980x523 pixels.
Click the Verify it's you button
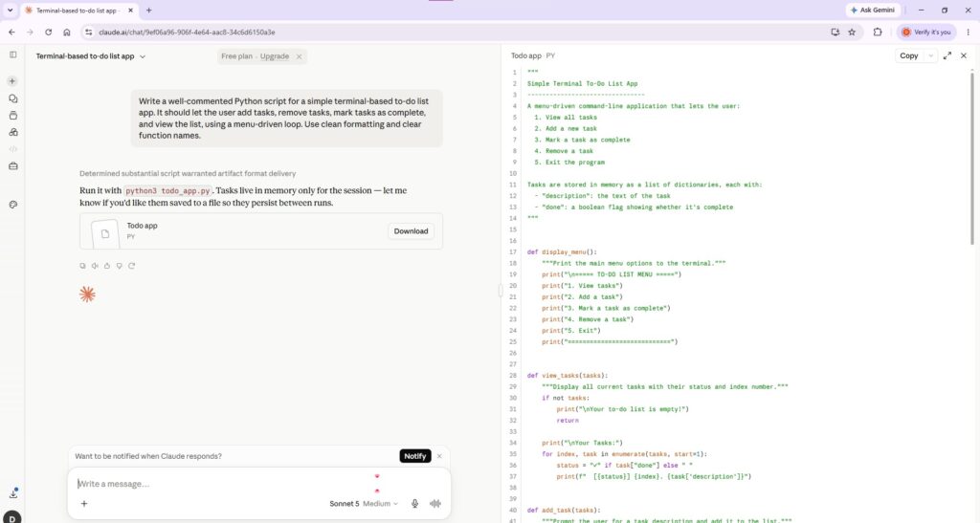tap(926, 32)
